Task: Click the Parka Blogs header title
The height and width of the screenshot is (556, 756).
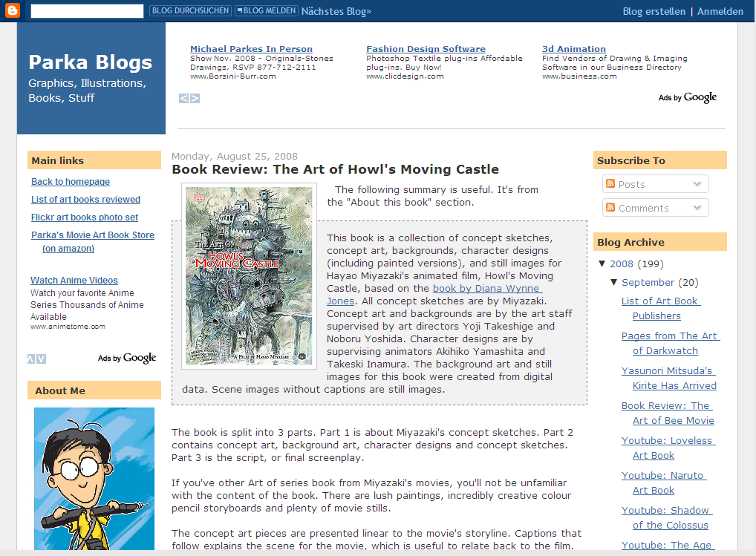Action: (90, 62)
